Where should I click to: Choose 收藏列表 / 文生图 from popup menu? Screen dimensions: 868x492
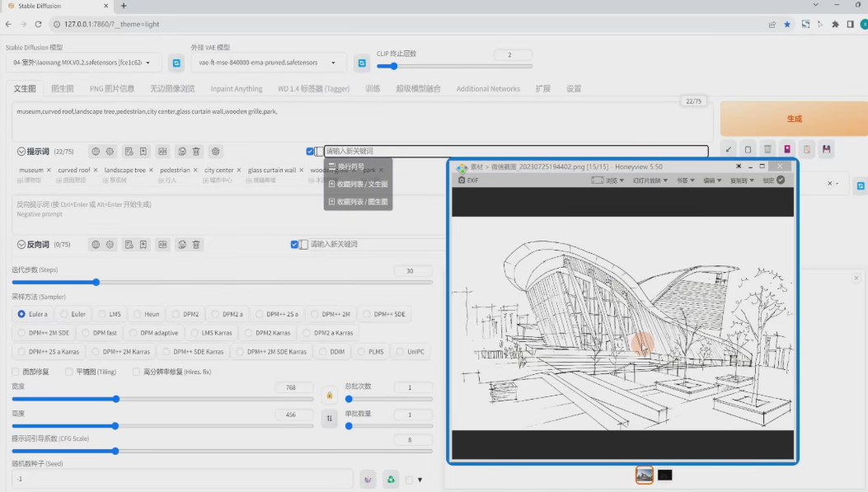click(x=358, y=184)
